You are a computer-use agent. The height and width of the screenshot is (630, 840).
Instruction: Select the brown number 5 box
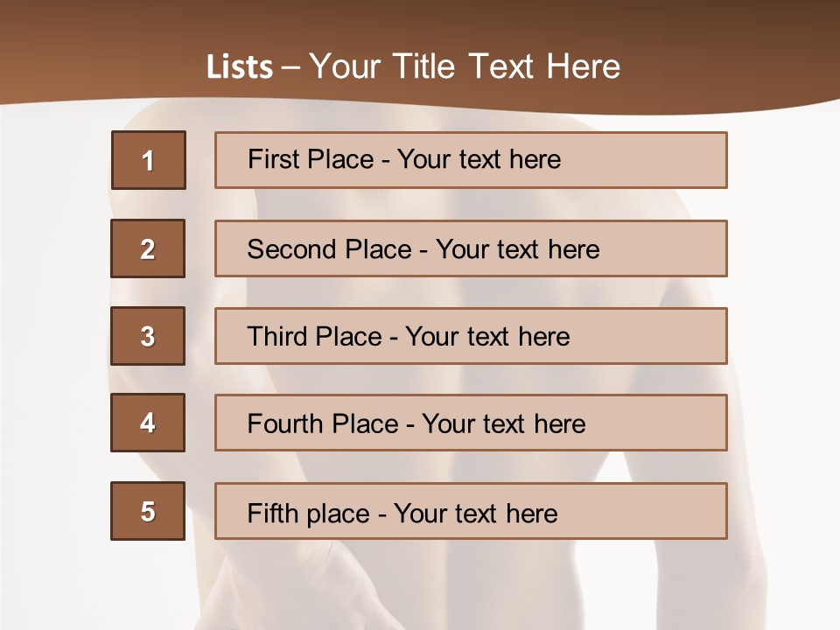click(148, 511)
